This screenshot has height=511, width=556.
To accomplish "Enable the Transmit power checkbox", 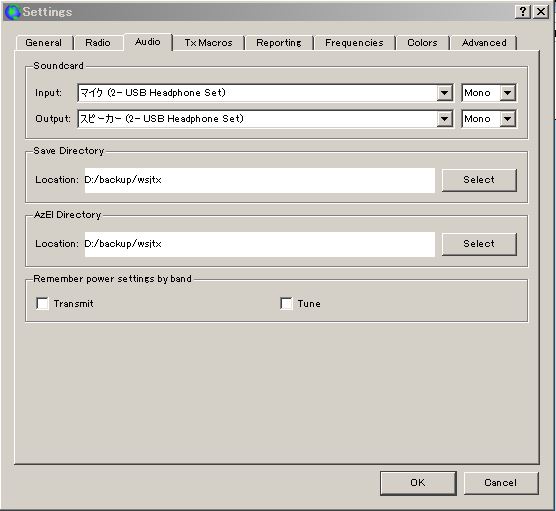I will [x=43, y=304].
